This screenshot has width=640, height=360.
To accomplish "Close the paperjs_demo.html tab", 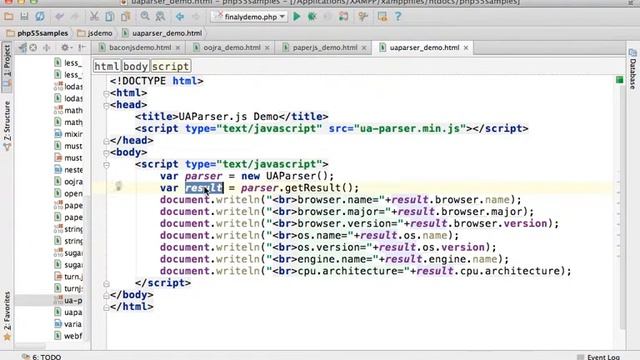I will (364, 48).
